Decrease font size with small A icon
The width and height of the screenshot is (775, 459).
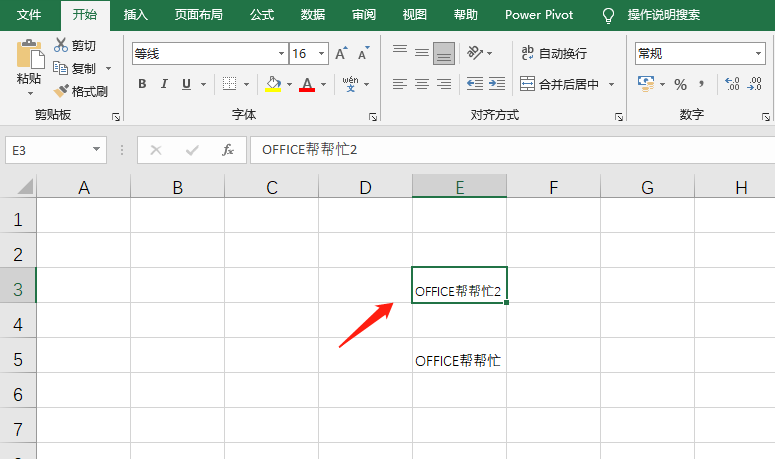coord(363,53)
